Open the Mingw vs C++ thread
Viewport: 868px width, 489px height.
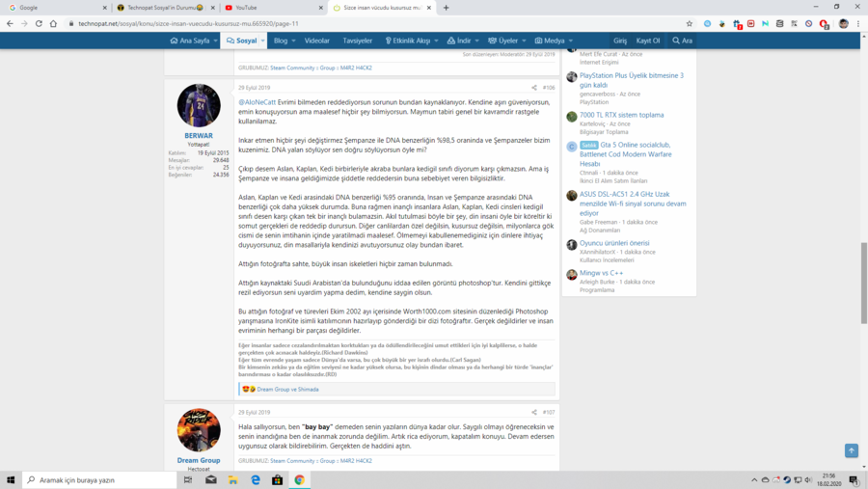601,273
